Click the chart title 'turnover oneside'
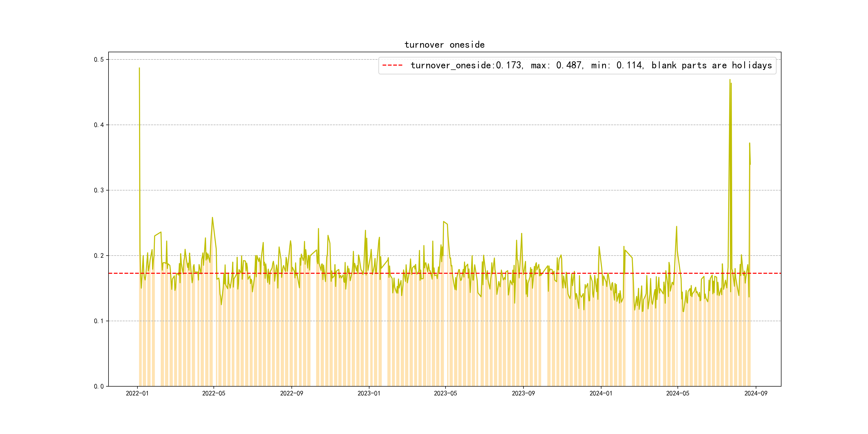This screenshot has height=434, width=868. [x=444, y=45]
